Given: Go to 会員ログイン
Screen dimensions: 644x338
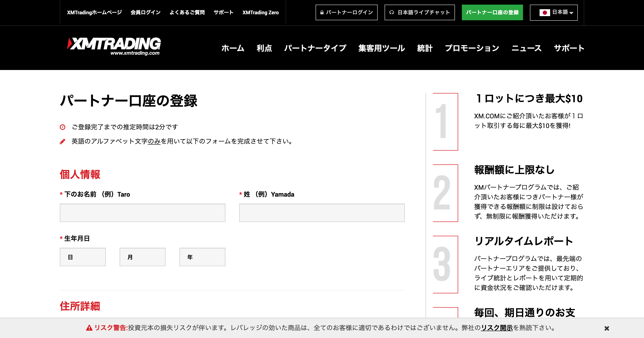Looking at the screenshot, I should (x=146, y=12).
